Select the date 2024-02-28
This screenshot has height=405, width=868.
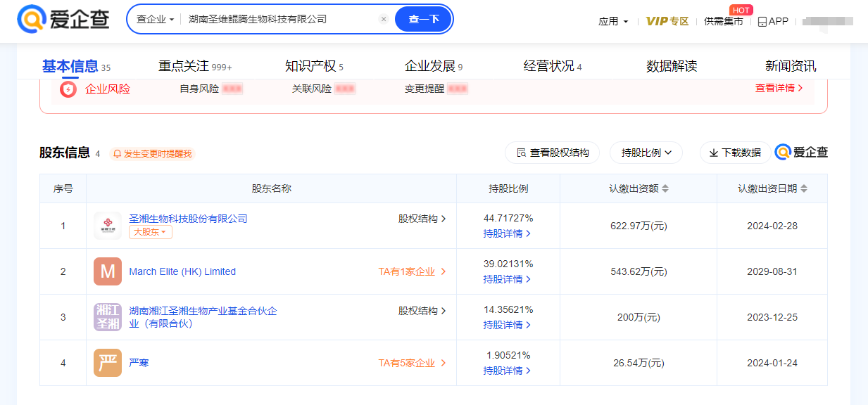[772, 226]
